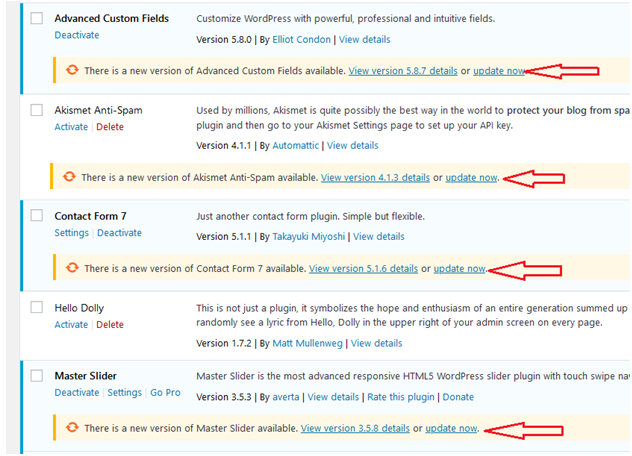Image resolution: width=632 pixels, height=456 pixels.
Task: Activate the Hello Dolly plugin
Action: point(71,324)
